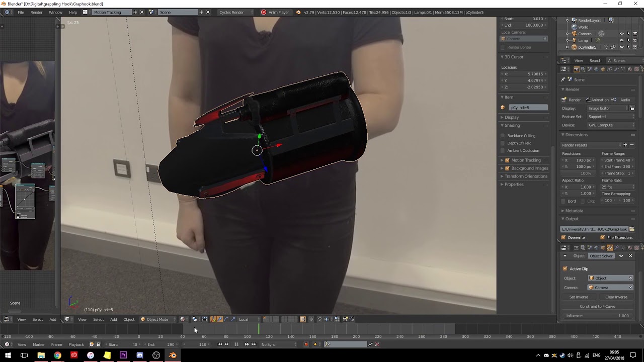Click the record auto-keyframe button in timeline
644x362 pixels.
pyautogui.click(x=306, y=344)
